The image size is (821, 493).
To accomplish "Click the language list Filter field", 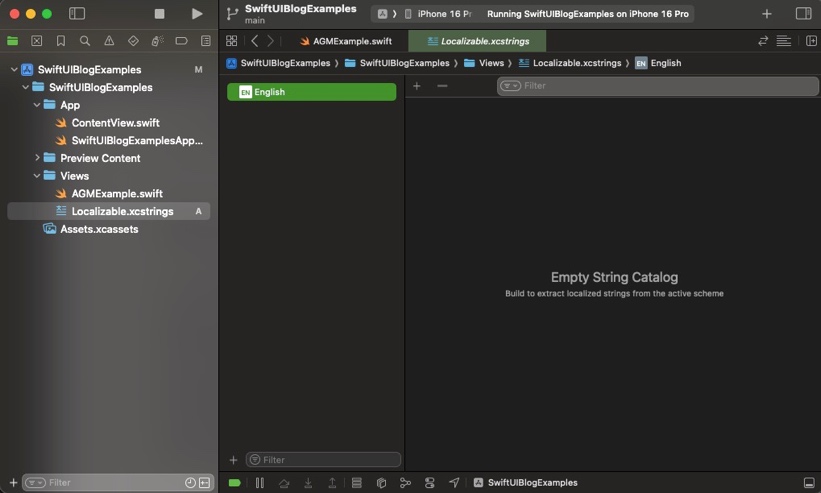I will coord(324,460).
